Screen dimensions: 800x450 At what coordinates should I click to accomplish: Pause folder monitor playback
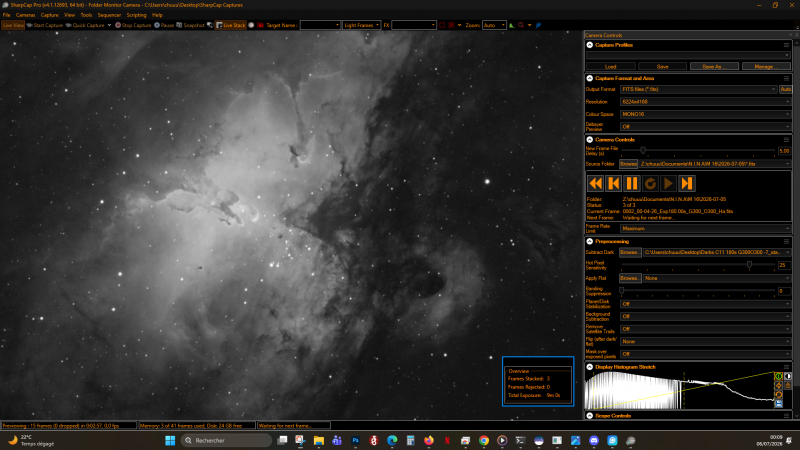pyautogui.click(x=632, y=183)
